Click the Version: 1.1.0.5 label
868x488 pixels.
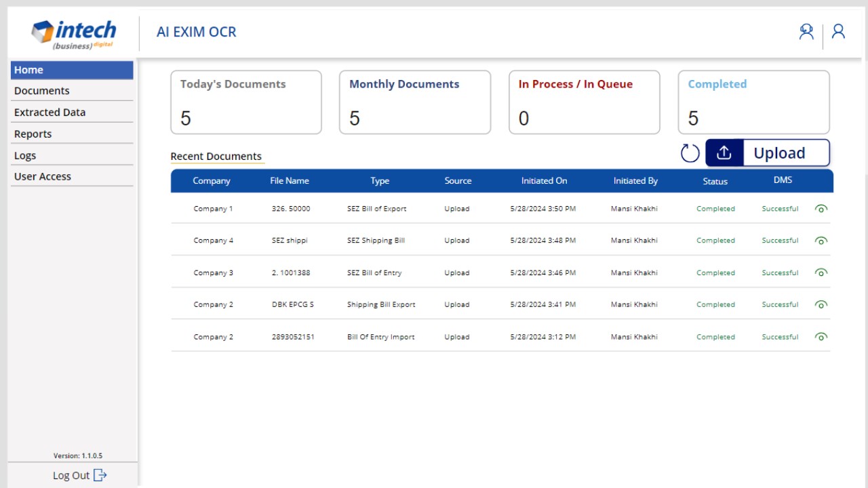coord(78,455)
